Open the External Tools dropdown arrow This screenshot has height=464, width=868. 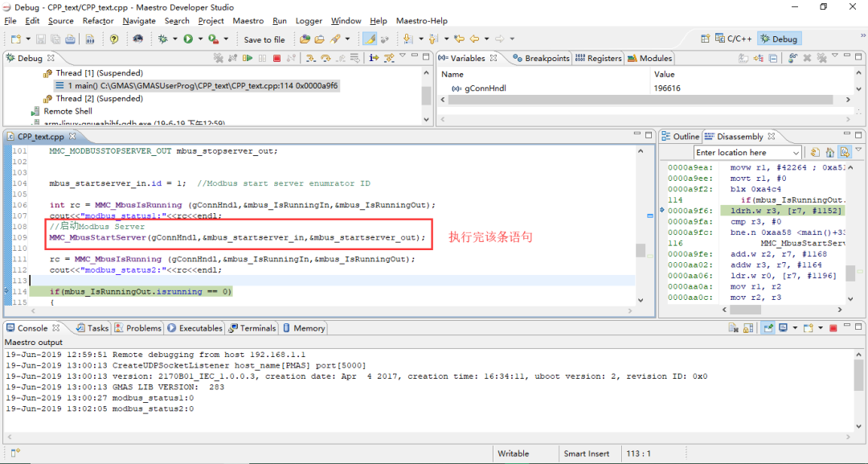(226, 39)
